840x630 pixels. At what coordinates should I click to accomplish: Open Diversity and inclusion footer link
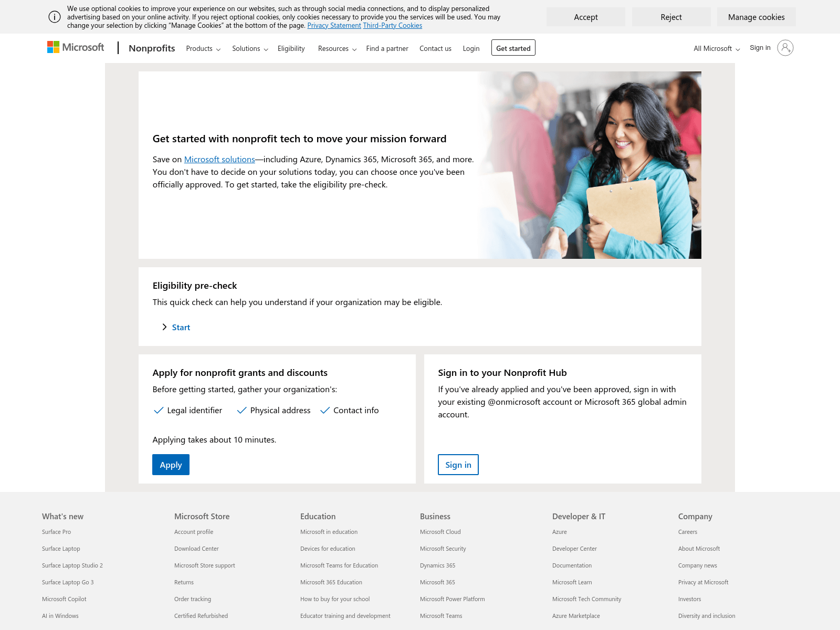pyautogui.click(x=707, y=616)
